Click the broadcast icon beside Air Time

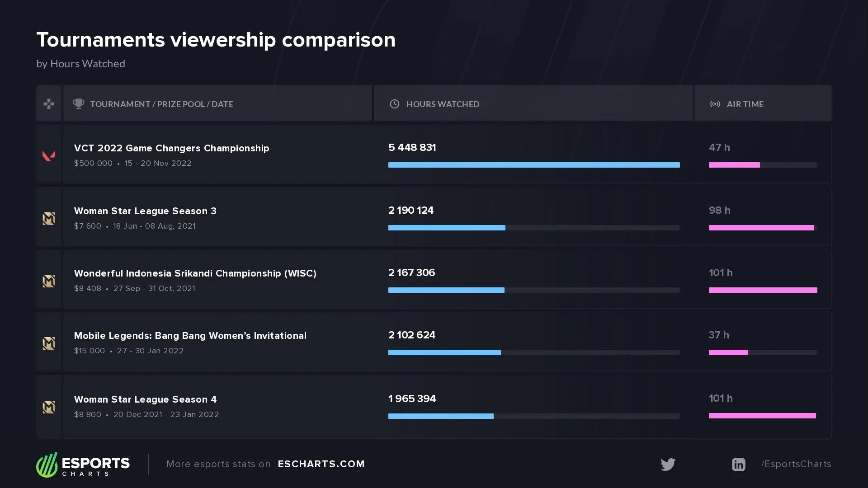(715, 104)
